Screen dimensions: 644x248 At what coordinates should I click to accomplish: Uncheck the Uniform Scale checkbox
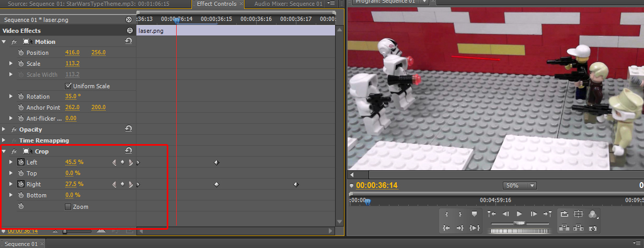68,86
